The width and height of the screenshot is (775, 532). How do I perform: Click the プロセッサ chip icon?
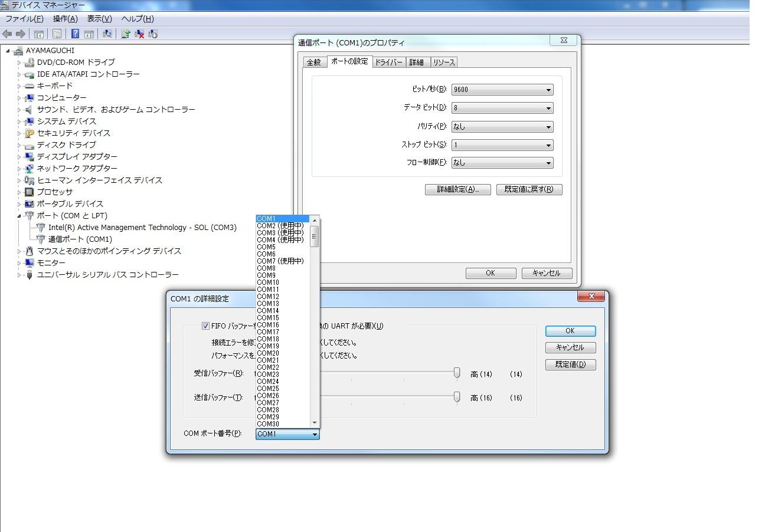pyautogui.click(x=30, y=192)
